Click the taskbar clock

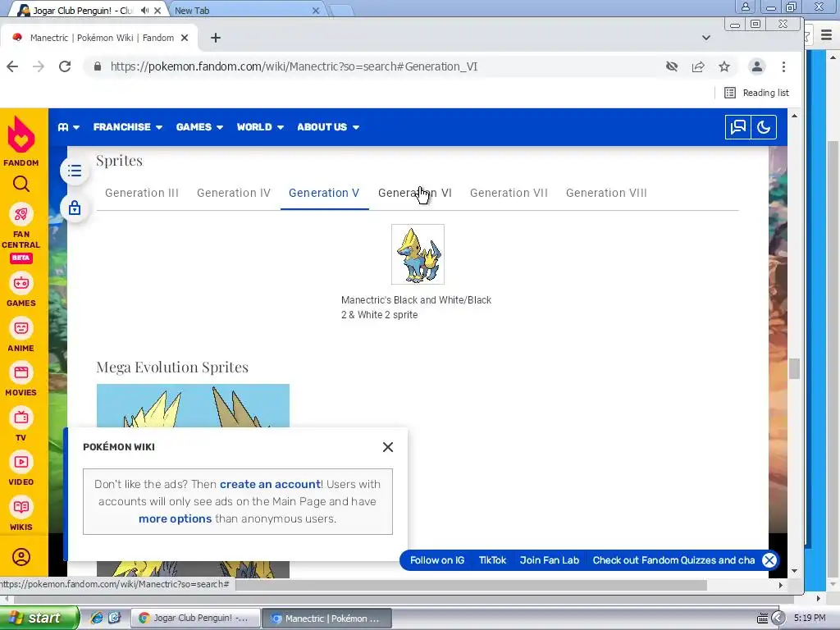click(x=810, y=618)
